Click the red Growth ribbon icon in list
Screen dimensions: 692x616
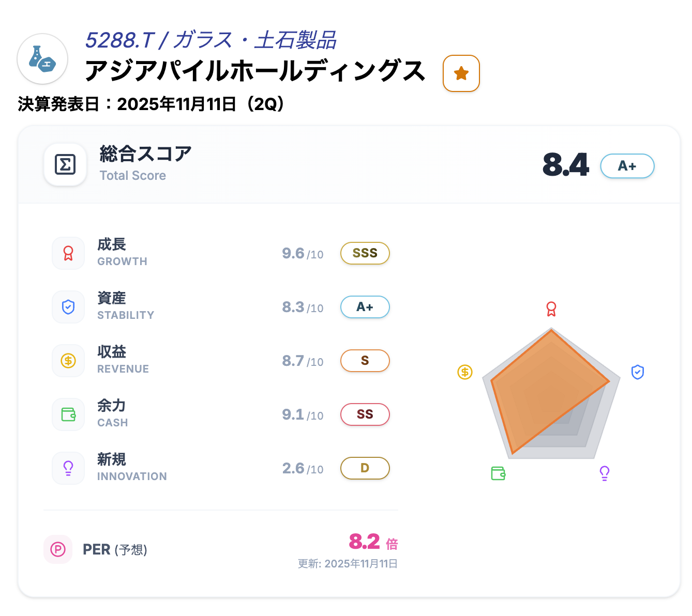[x=68, y=253]
